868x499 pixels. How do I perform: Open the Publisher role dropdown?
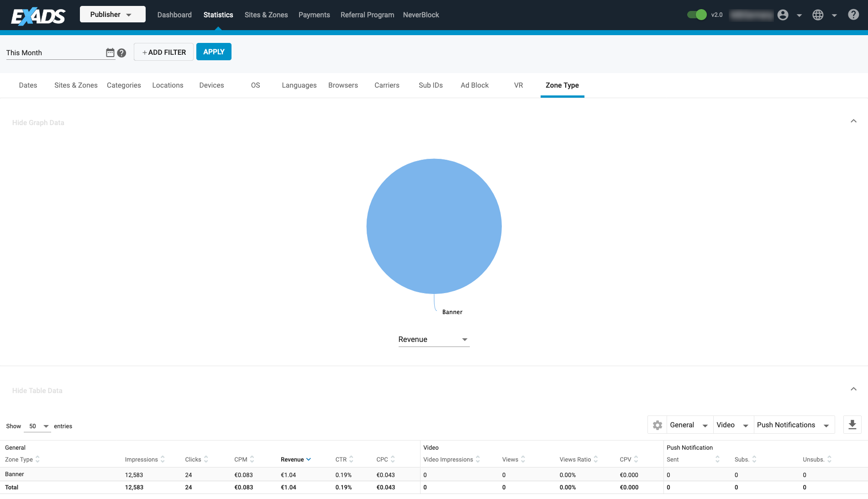[112, 14]
